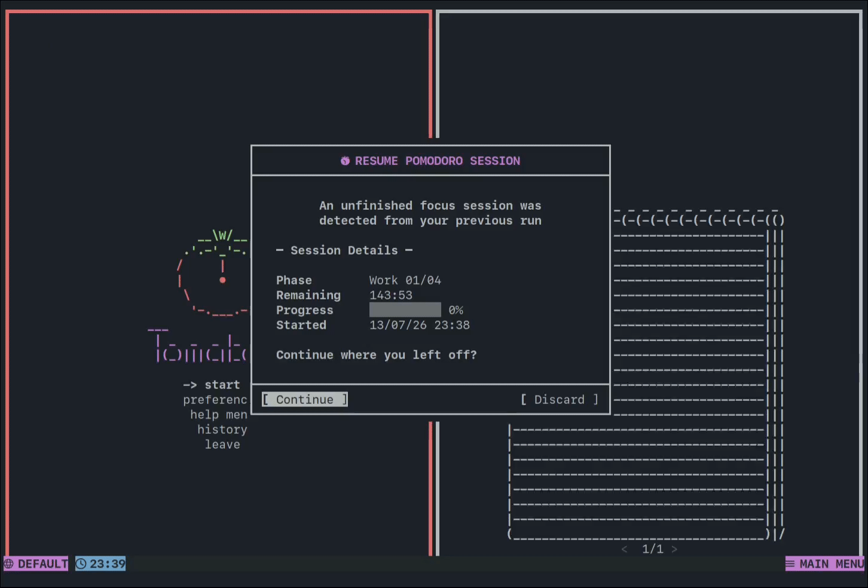Screen dimensions: 868x588
Task: Select the start menu entry
Action: click(x=222, y=385)
